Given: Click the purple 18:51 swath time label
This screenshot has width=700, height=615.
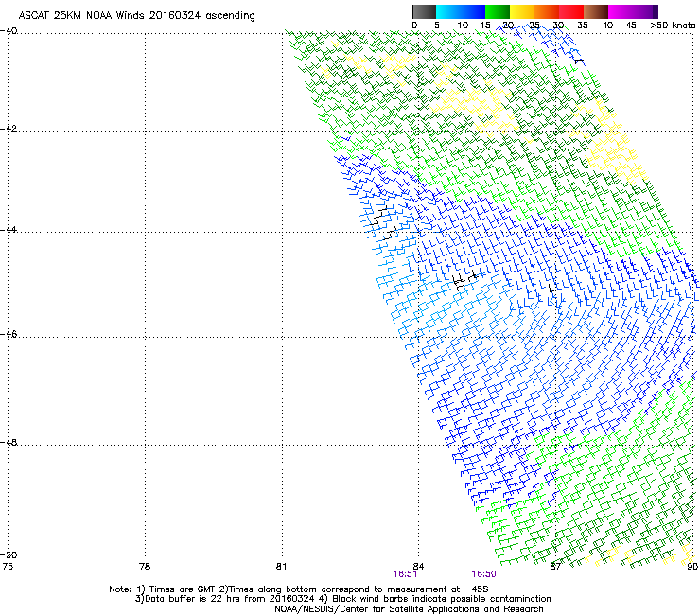Looking at the screenshot, I should tap(406, 574).
